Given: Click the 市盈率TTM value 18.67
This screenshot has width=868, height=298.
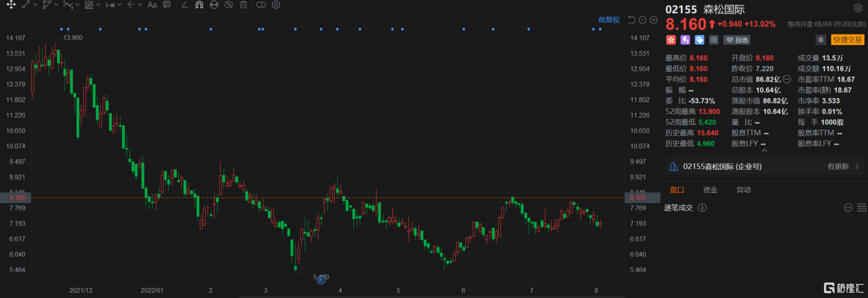Looking at the screenshot, I should (x=845, y=79).
